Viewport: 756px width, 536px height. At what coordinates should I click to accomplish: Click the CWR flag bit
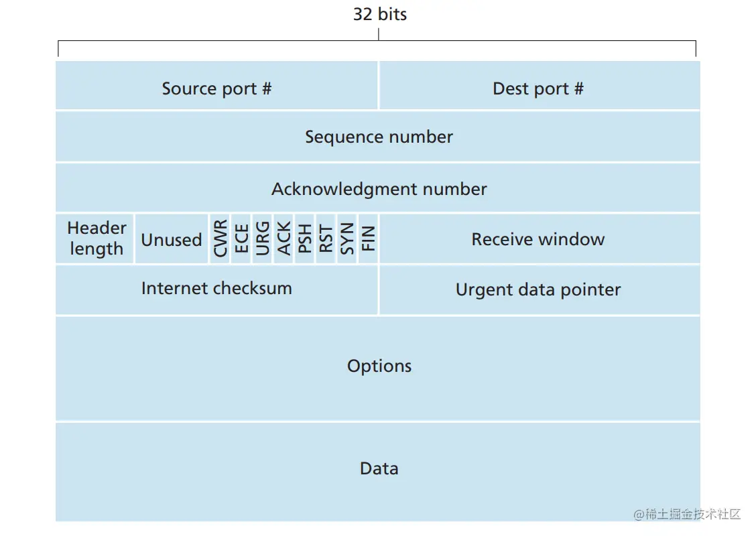pos(220,239)
